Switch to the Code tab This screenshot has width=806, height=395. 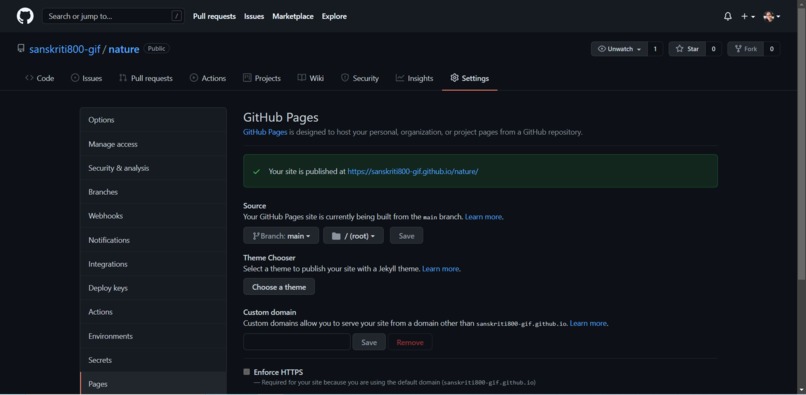coord(40,78)
